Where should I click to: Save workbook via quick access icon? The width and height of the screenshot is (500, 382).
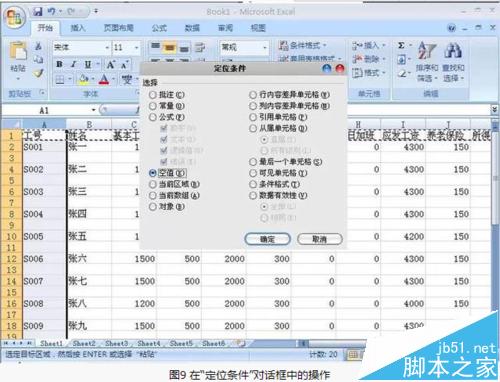click(x=37, y=12)
